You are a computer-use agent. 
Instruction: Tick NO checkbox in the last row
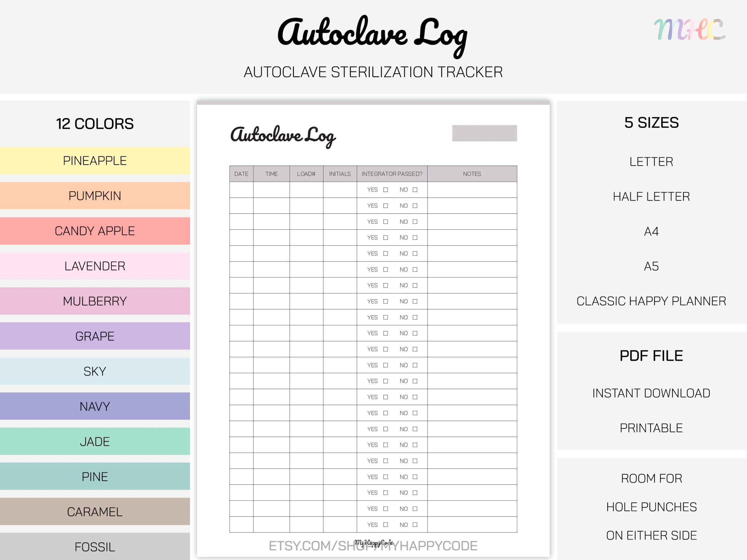pyautogui.click(x=415, y=524)
